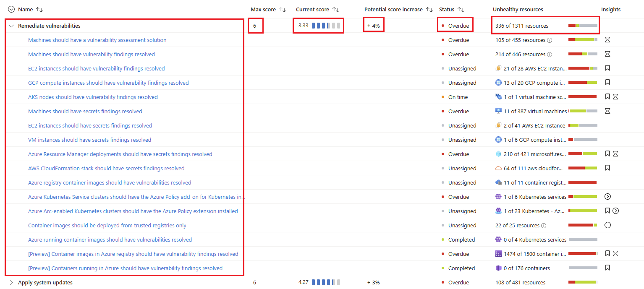Sort by Status using its sort arrows
The height and width of the screenshot is (289, 644).
pyautogui.click(x=461, y=9)
